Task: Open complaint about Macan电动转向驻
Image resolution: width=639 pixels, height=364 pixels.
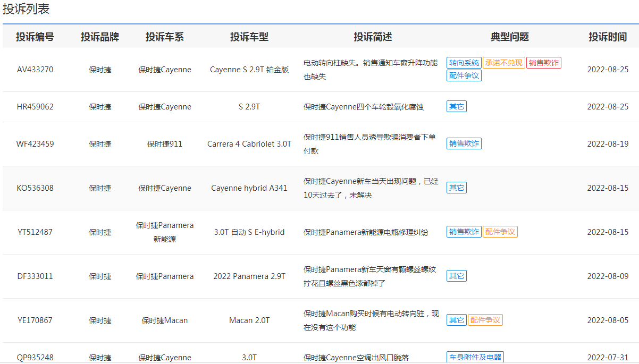Action: pos(371,320)
